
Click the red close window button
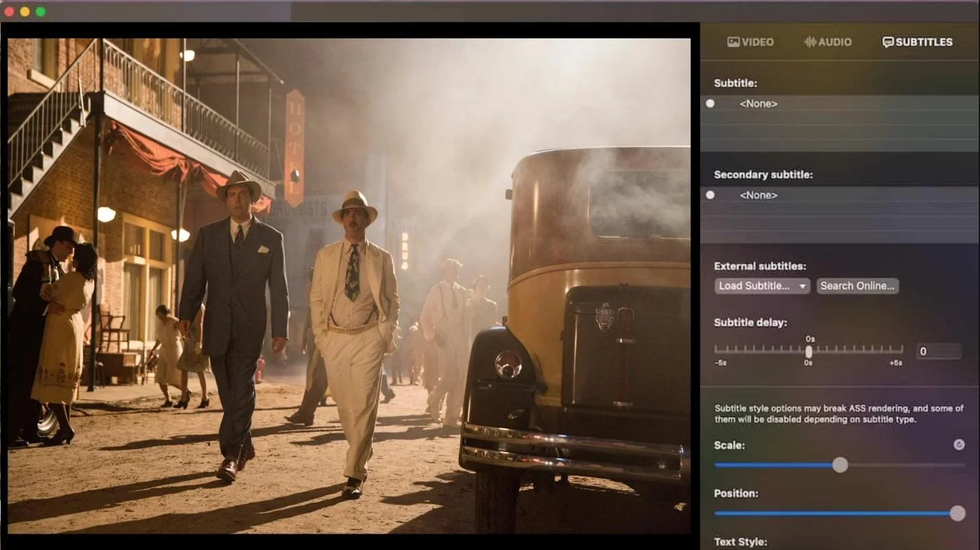point(9,12)
